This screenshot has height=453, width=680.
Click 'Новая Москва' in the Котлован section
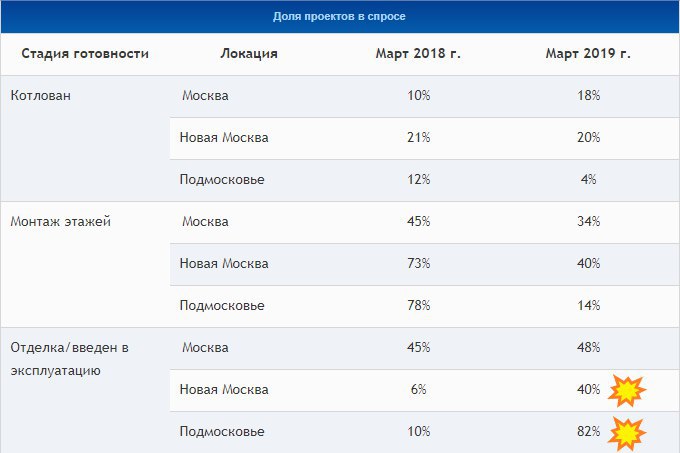click(224, 138)
